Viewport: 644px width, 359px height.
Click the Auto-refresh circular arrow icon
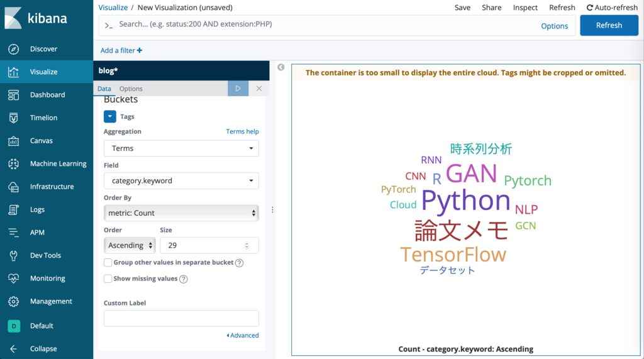coord(590,8)
